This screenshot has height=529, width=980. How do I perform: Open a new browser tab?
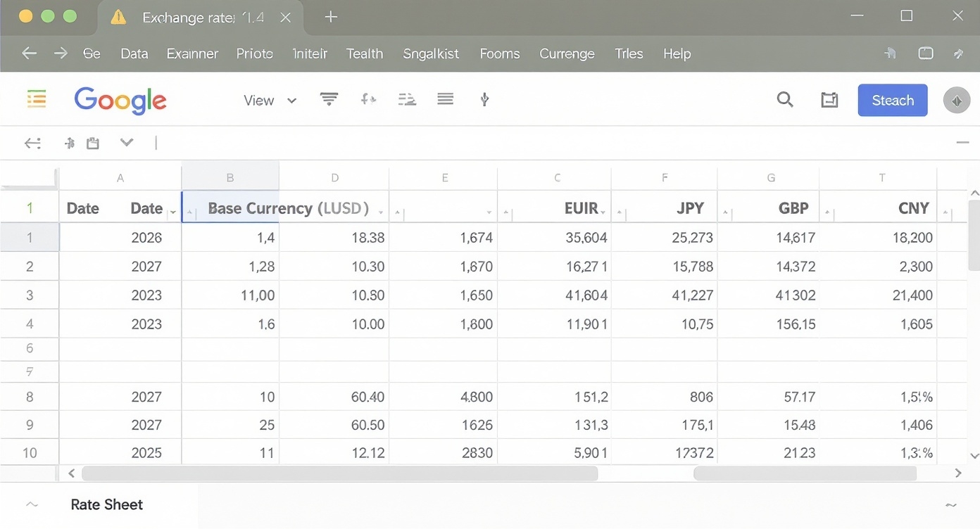coord(331,17)
